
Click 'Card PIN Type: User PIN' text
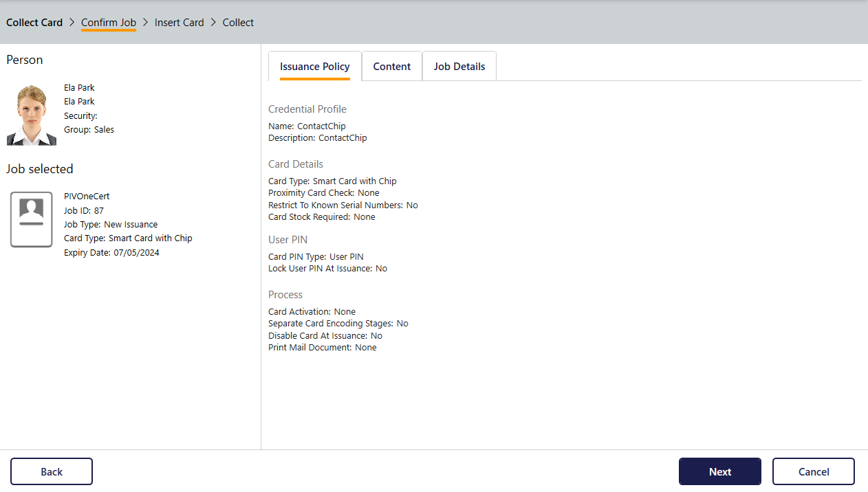tap(316, 256)
